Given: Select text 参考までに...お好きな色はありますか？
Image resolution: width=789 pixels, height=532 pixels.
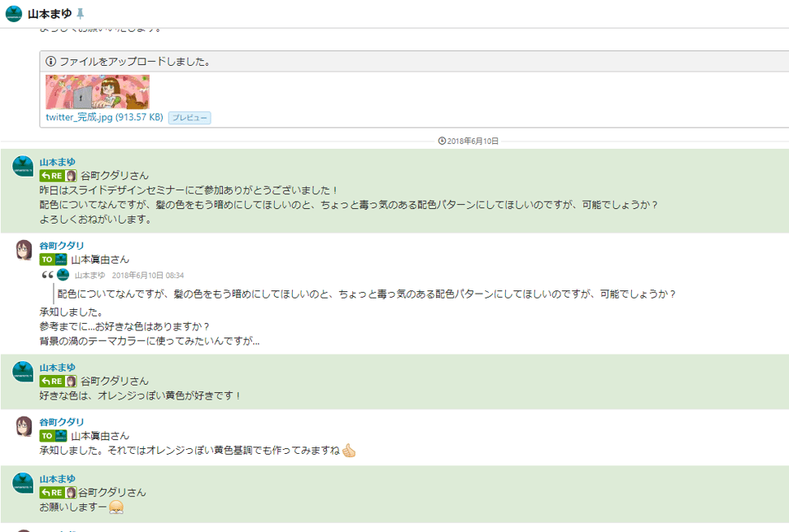Looking at the screenshot, I should point(124,326).
